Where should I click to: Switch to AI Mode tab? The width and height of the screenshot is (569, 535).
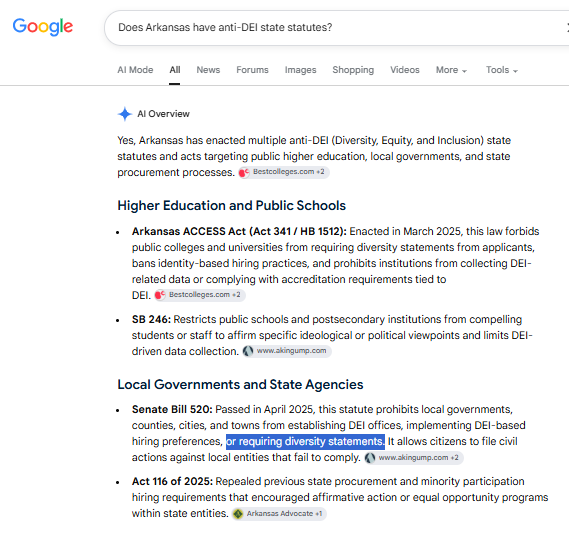(135, 70)
